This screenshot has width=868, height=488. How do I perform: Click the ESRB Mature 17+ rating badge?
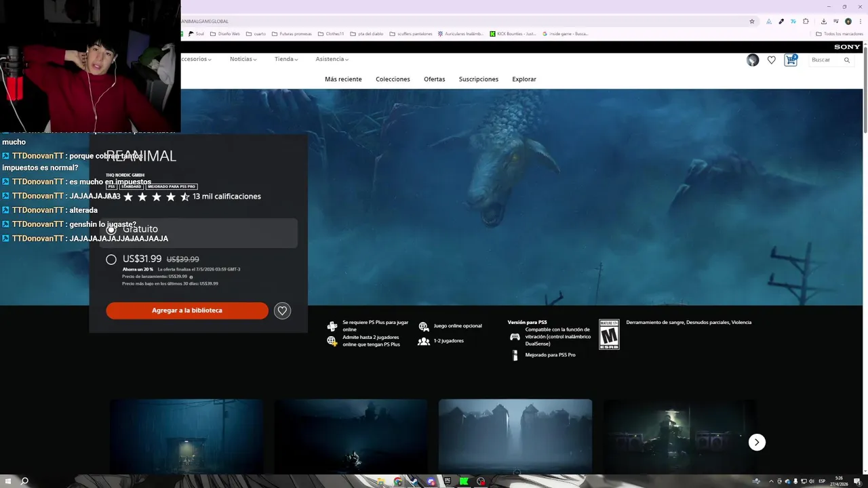(x=609, y=334)
